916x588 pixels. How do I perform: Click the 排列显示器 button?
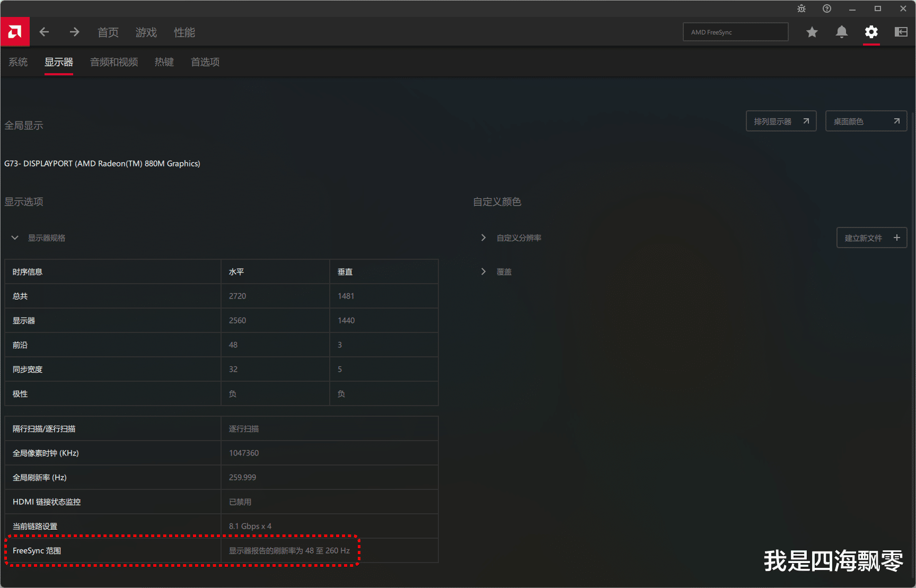click(x=781, y=121)
